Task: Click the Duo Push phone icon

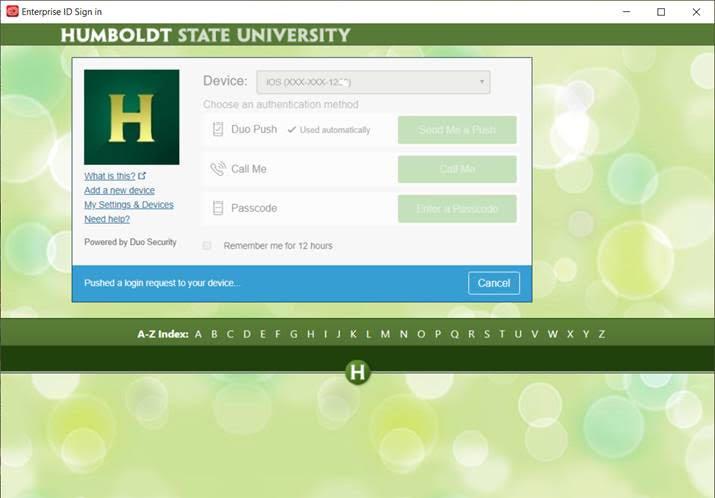Action: 218,130
